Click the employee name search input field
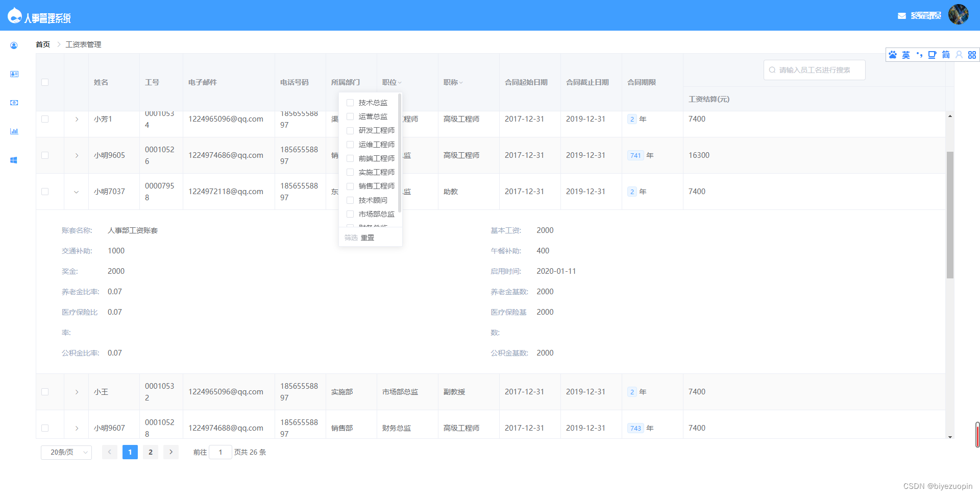The image size is (980, 495). tap(814, 69)
